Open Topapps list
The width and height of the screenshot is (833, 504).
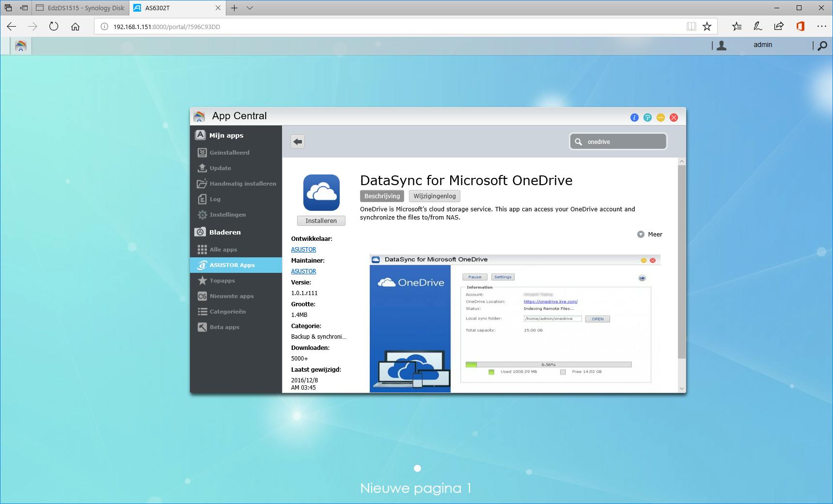[x=236, y=281]
